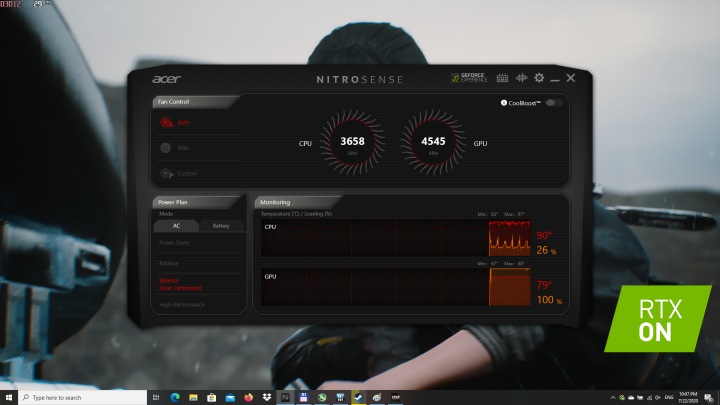The height and width of the screenshot is (405, 720).
Task: Open Mail app from taskbar
Action: (x=230, y=397)
